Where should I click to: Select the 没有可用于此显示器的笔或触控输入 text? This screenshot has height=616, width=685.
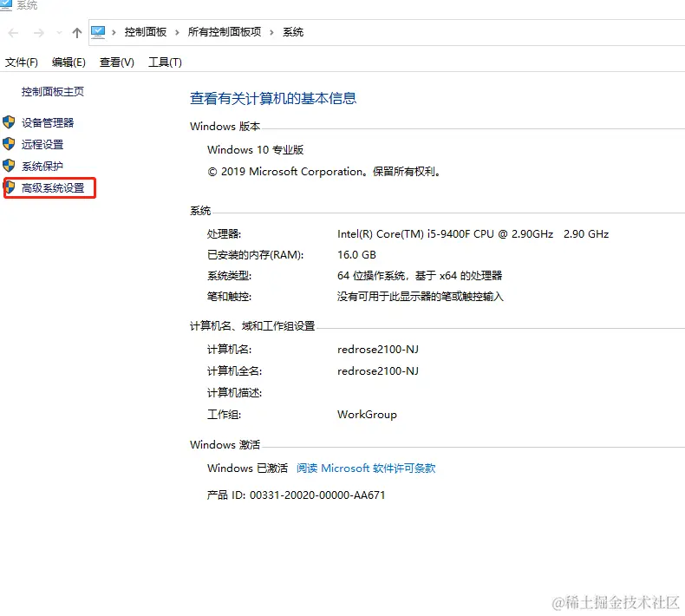tap(421, 297)
